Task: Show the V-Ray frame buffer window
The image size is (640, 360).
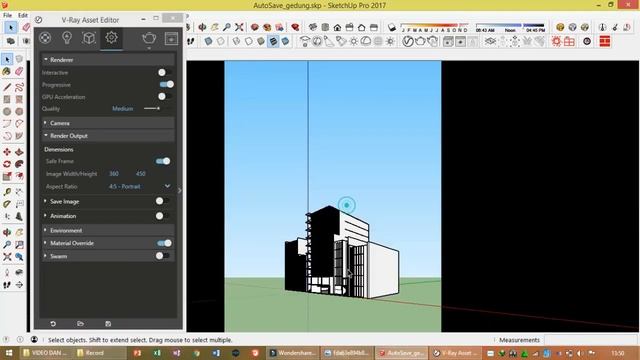Action: click(171, 38)
